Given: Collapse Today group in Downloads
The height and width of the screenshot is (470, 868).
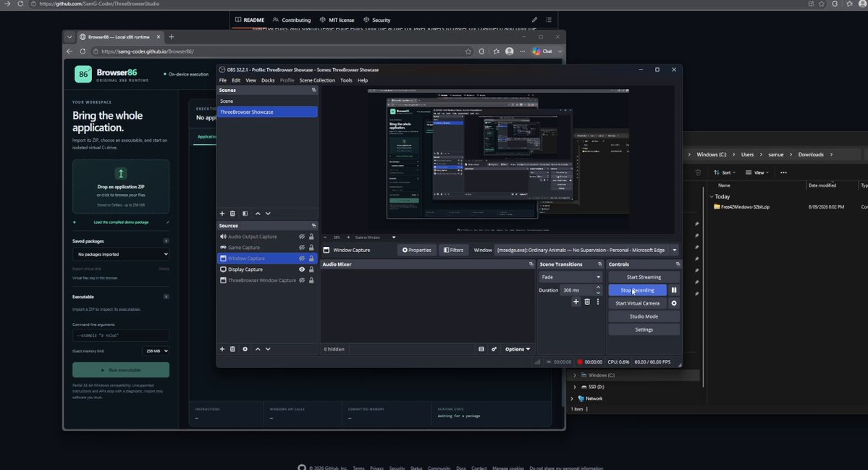Looking at the screenshot, I should pyautogui.click(x=712, y=196).
